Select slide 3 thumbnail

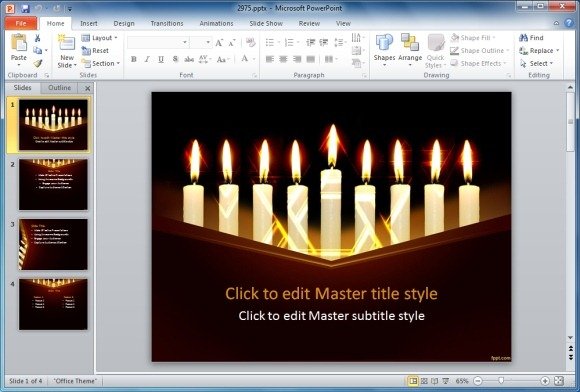click(53, 244)
